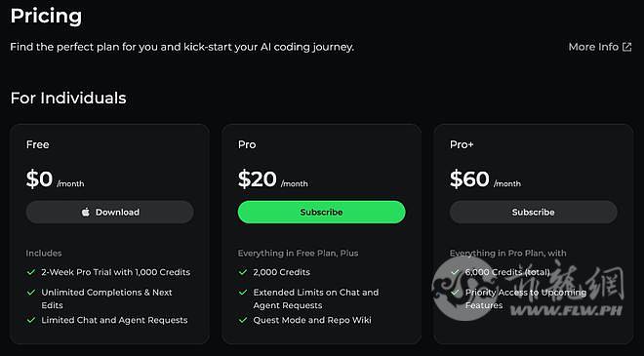644x356 pixels.
Task: Click checkmark beside Priority Access to Upcoming Features
Action: (455, 293)
